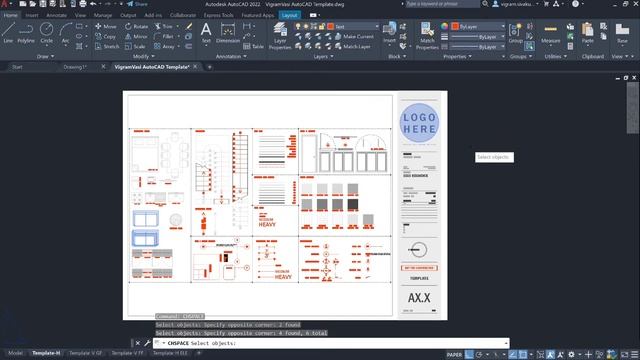Click red ByLayer color swatch
The image size is (640, 360).
click(x=455, y=26)
